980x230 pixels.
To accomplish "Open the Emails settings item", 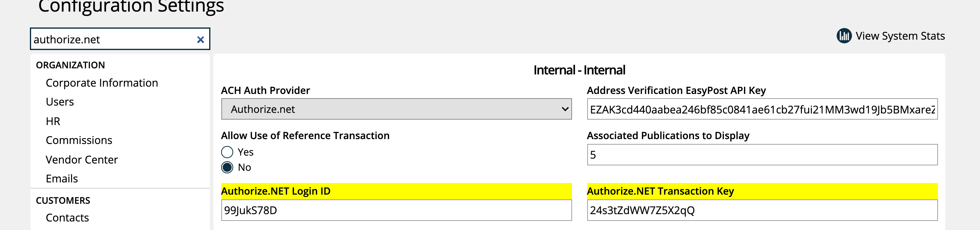I will (x=62, y=178).
